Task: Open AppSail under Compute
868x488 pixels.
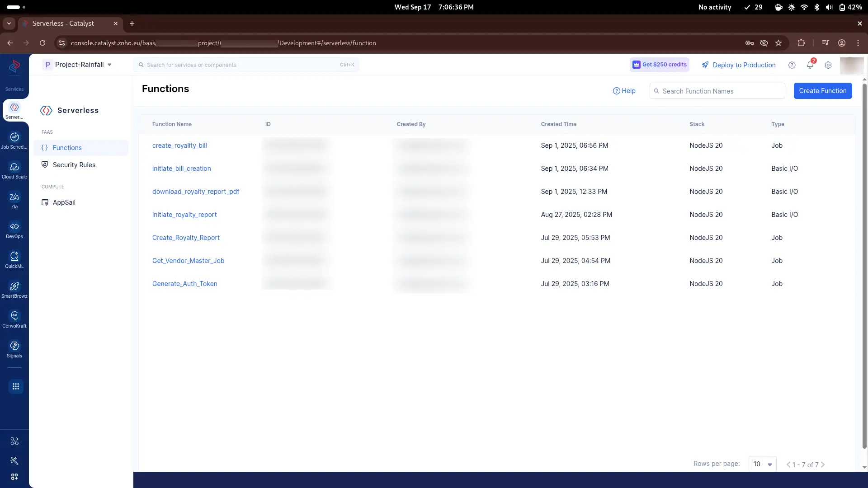Action: click(64, 202)
